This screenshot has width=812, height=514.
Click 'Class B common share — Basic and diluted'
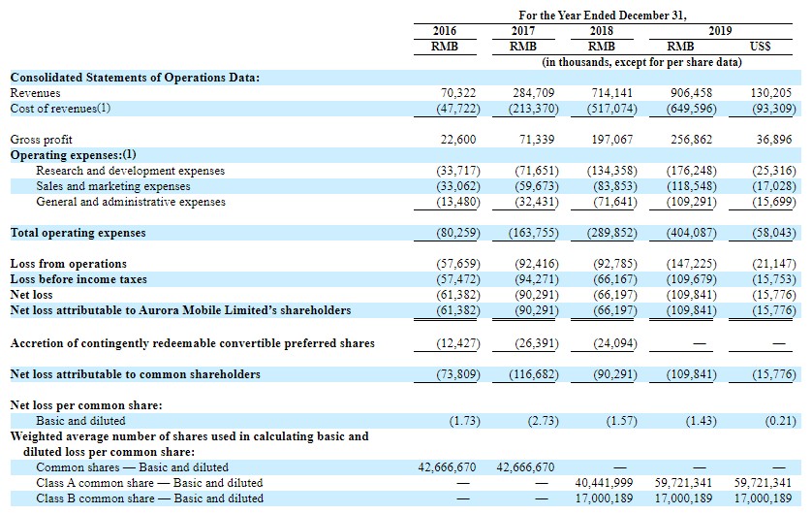[149, 499]
